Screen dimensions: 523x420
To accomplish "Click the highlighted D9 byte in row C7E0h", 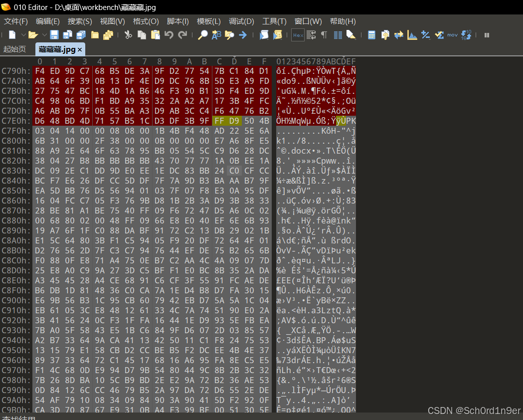I will [234, 121].
